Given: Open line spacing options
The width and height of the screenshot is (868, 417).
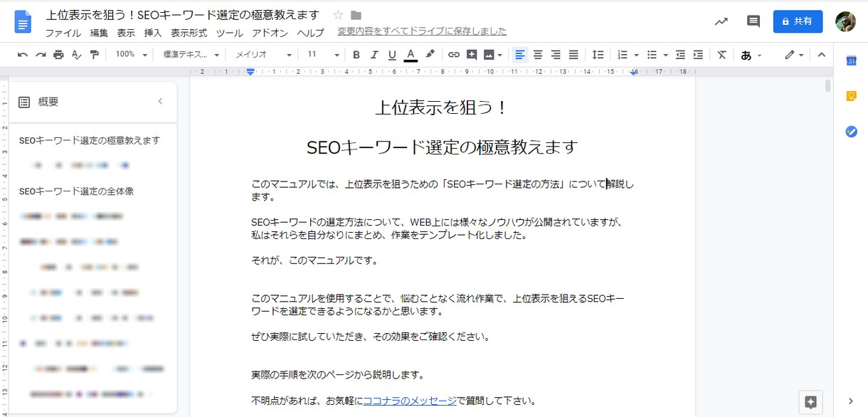Looking at the screenshot, I should 598,55.
